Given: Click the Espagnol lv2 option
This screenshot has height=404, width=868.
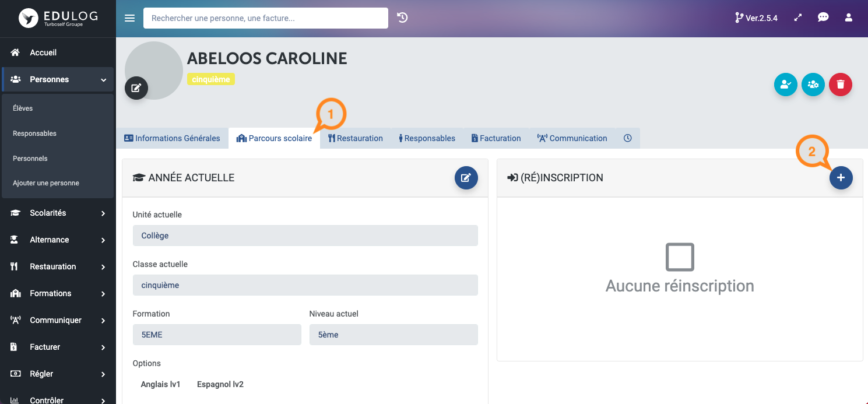Looking at the screenshot, I should tap(220, 384).
